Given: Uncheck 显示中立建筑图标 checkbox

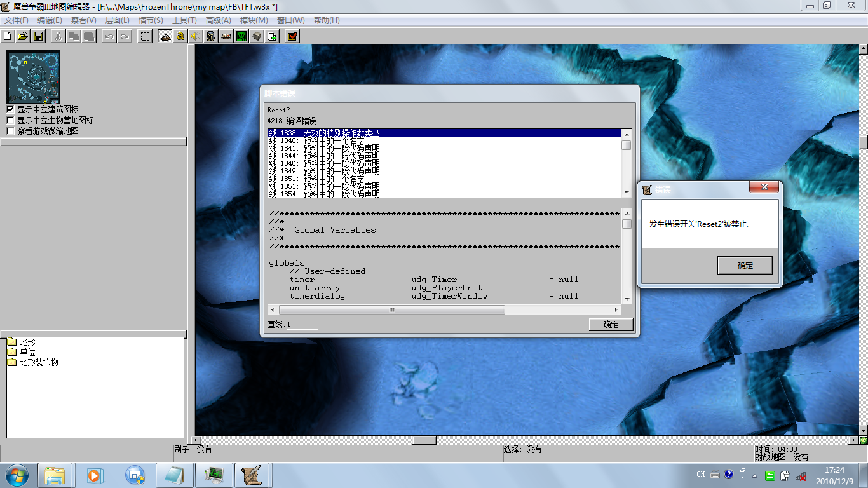Looking at the screenshot, I should 10,110.
